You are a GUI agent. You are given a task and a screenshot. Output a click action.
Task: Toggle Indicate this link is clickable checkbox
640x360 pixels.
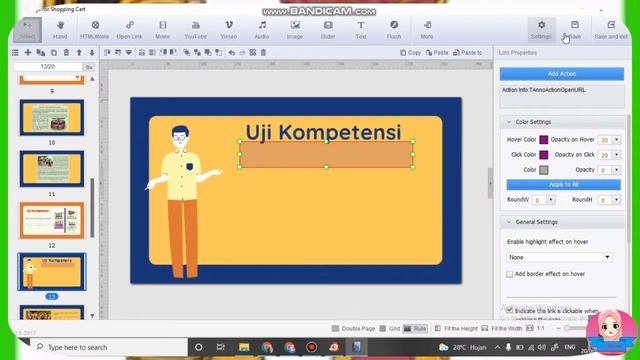509,311
